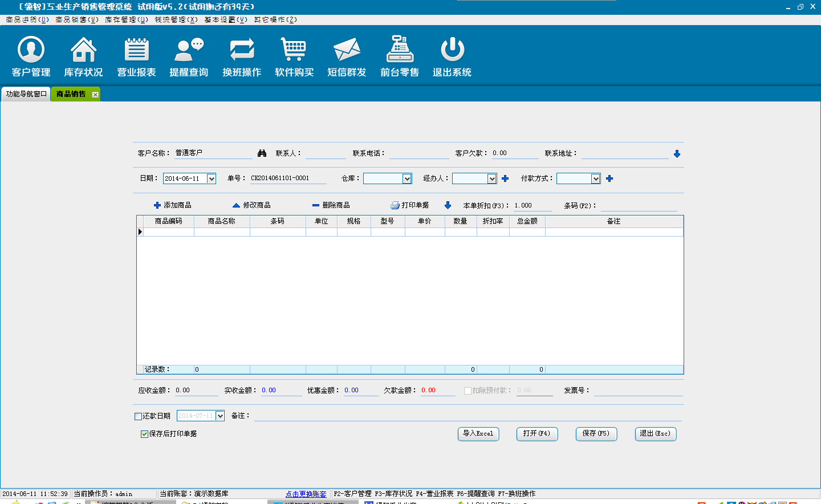Open 客户管理 customer management icon
The width and height of the screenshot is (821, 504).
[x=31, y=56]
